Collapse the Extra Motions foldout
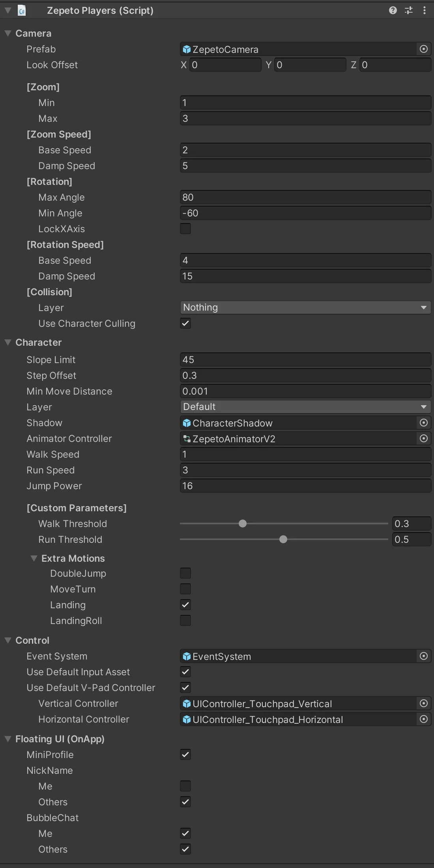434x868 pixels. point(34,559)
